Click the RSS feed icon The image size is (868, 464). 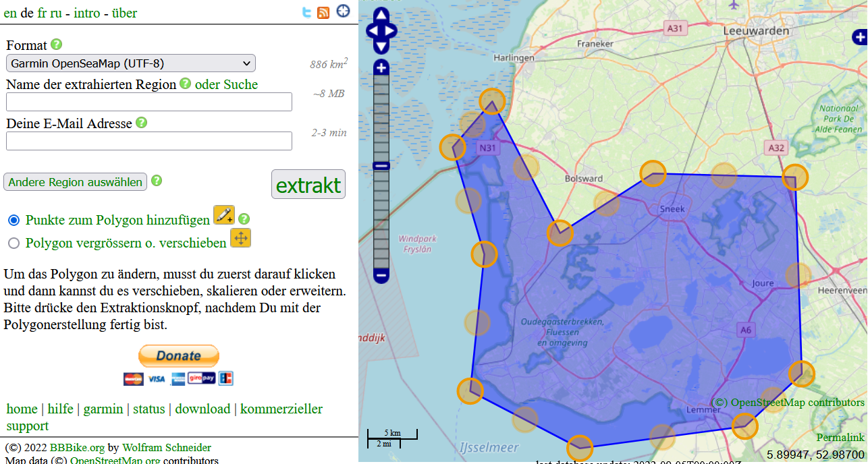323,11
